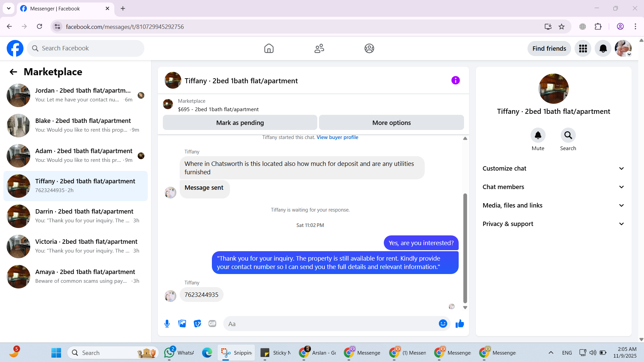Click the "Yes, are you interested?" message
Image resolution: width=644 pixels, height=362 pixels.
point(421,243)
